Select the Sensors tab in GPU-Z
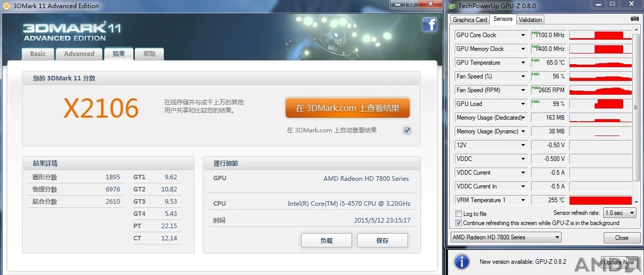The width and height of the screenshot is (644, 275). [x=503, y=19]
